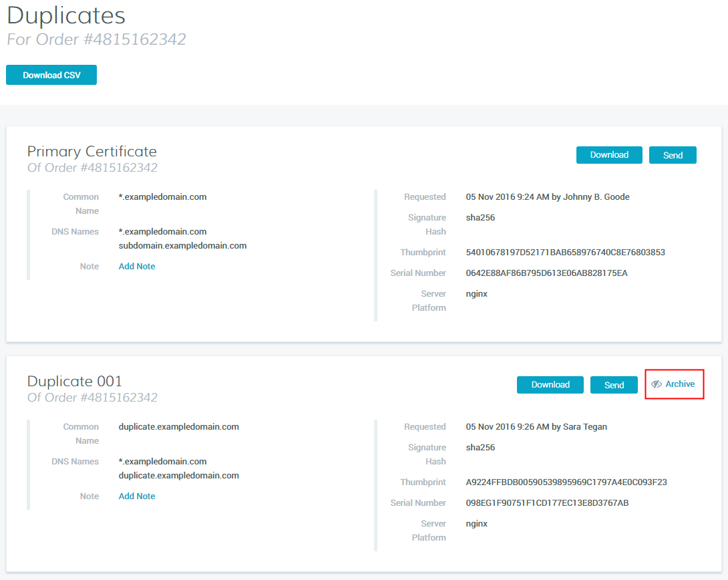Screen dimensions: 728x580
Task: Click the subdomain.exampledomain.com DNS name
Action: point(182,245)
